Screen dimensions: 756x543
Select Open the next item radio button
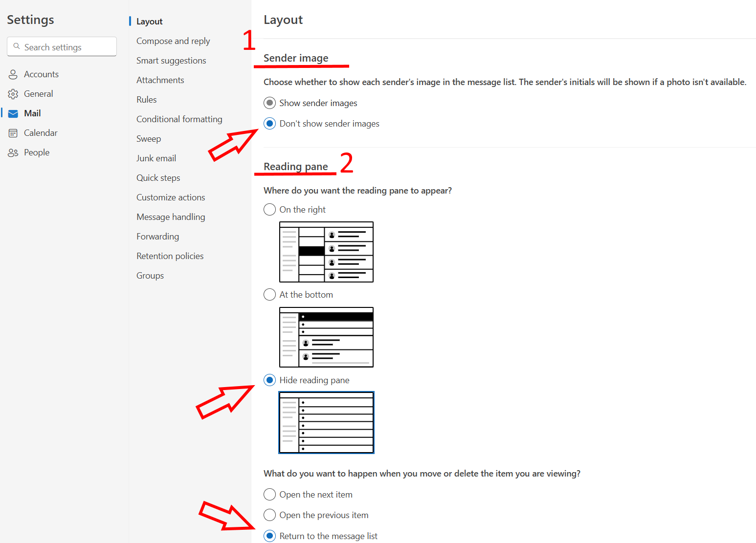coord(269,495)
